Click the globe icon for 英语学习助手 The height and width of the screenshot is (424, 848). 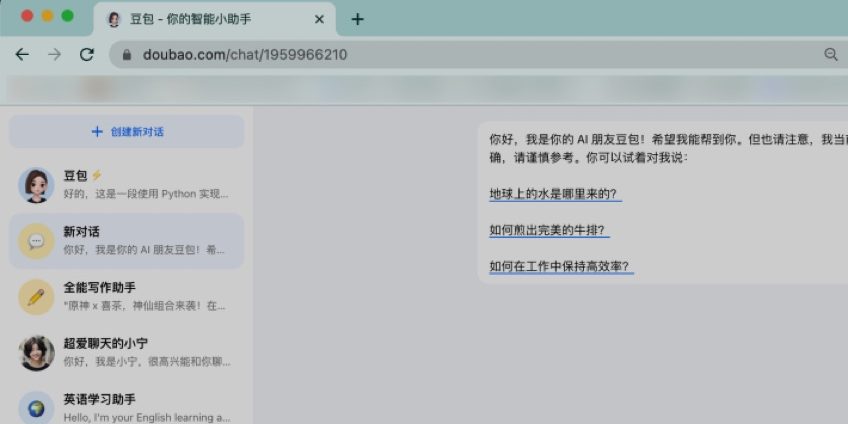(x=36, y=407)
